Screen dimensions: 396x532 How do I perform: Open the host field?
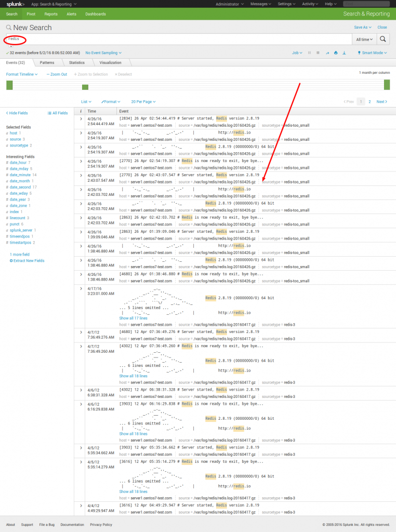pos(13,134)
